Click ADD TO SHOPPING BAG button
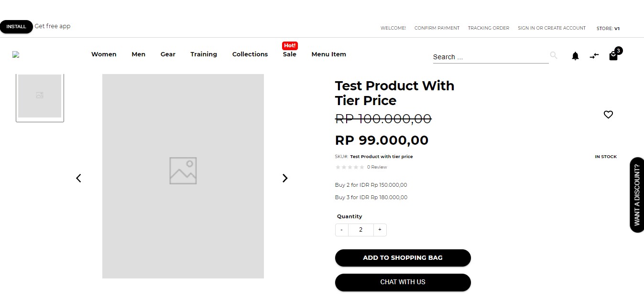Image resolution: width=644 pixels, height=299 pixels. click(x=403, y=257)
